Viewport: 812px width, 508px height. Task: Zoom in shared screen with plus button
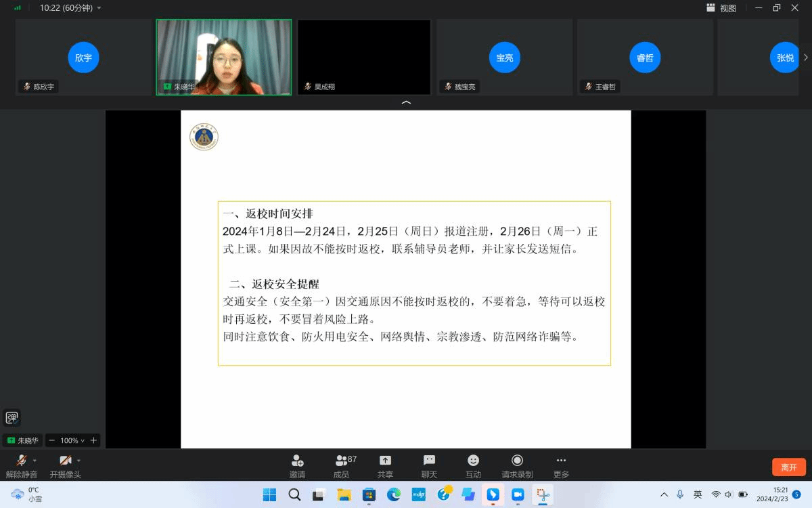click(x=93, y=440)
